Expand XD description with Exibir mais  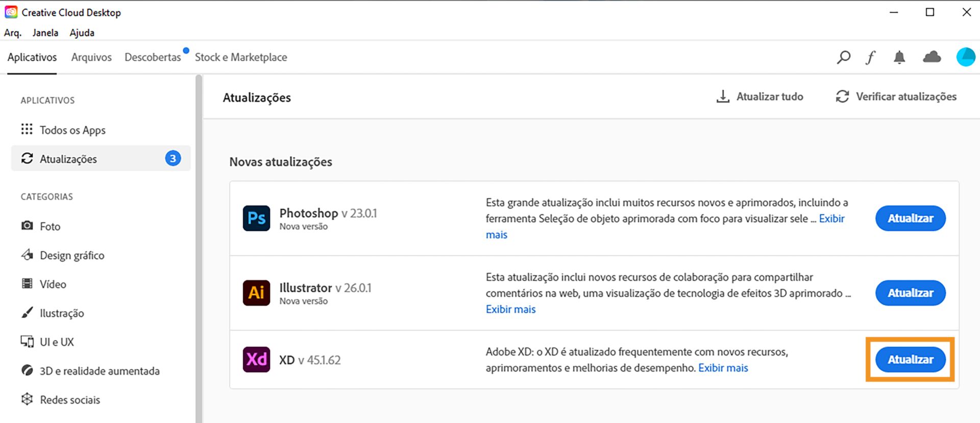(x=723, y=368)
